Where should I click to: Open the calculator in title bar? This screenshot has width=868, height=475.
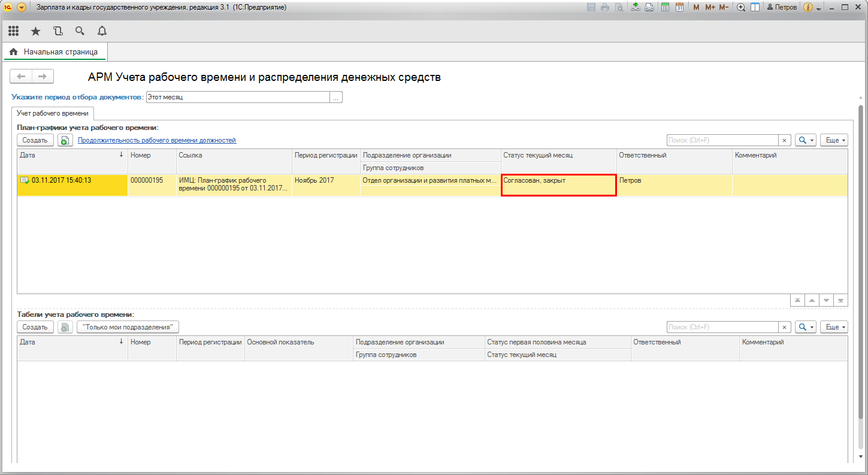(665, 7)
